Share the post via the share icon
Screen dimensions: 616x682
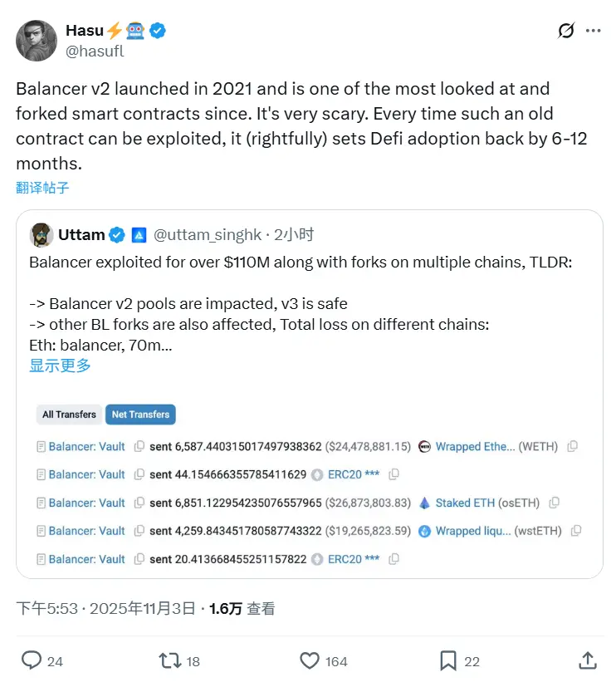[587, 661]
